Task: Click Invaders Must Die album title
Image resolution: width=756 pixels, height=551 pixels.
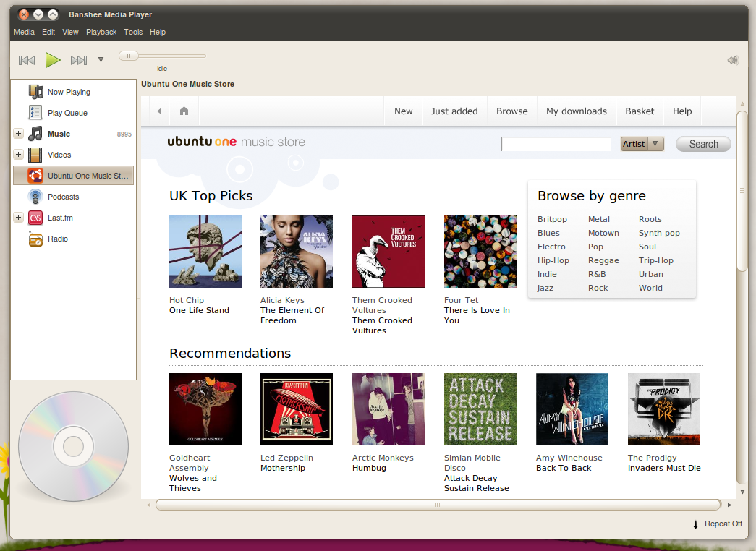Action: click(x=664, y=468)
